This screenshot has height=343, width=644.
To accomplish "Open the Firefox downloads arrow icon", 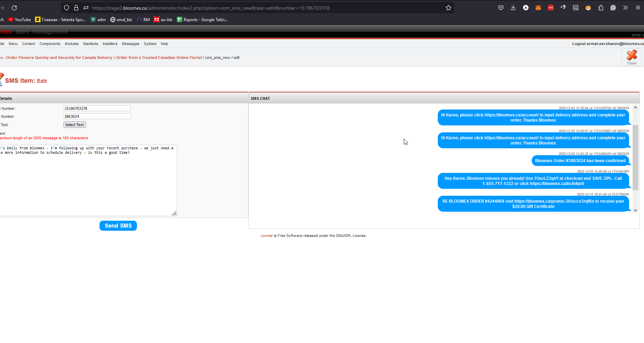I will pyautogui.click(x=513, y=8).
